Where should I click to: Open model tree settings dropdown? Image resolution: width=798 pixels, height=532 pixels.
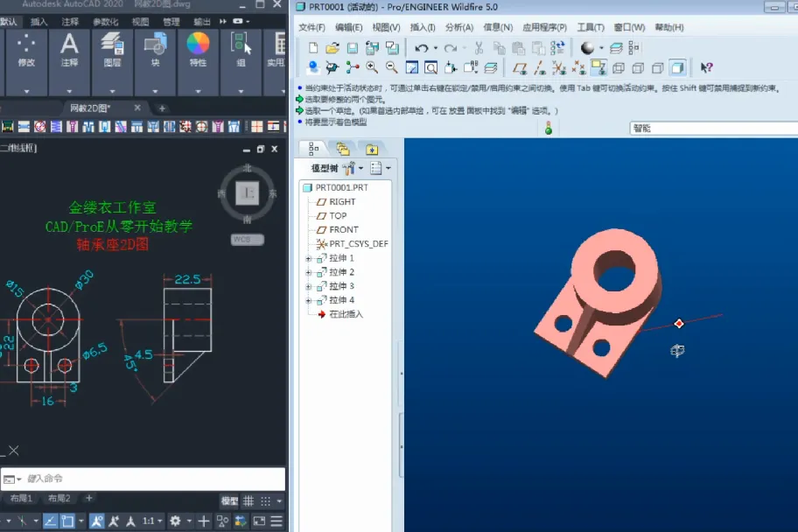point(352,168)
